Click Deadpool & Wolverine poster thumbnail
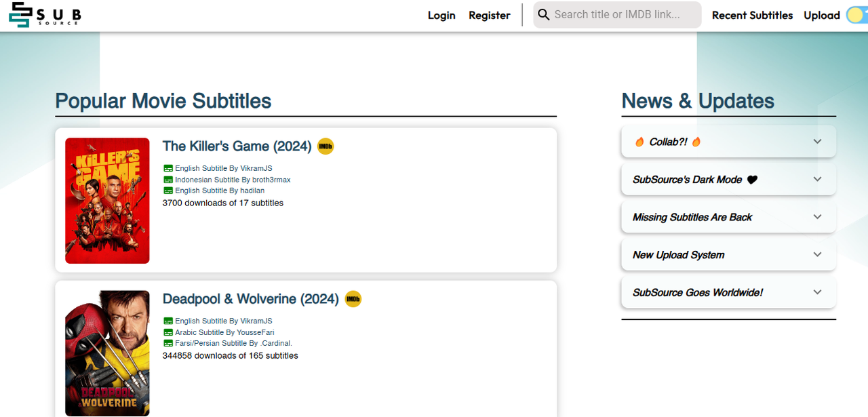Viewport: 868px width, 417px height. click(107, 353)
